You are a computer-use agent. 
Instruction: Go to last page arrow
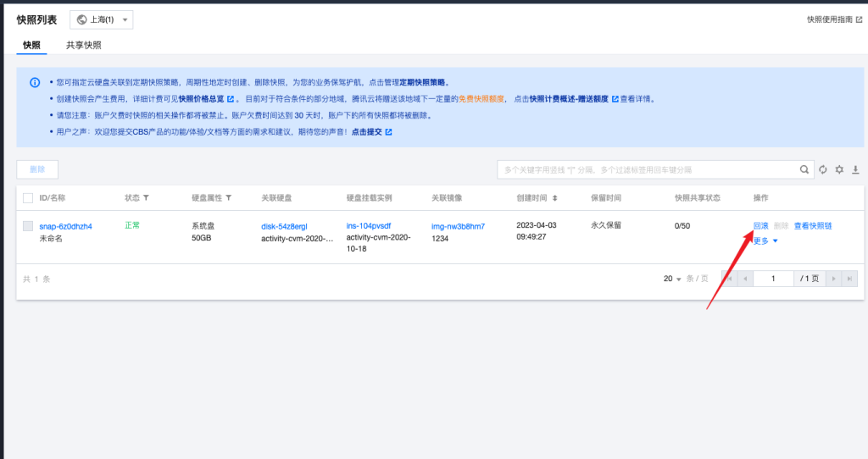pos(849,279)
